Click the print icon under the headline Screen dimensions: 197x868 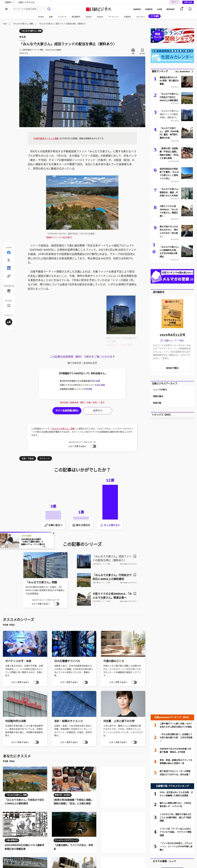click(x=133, y=50)
